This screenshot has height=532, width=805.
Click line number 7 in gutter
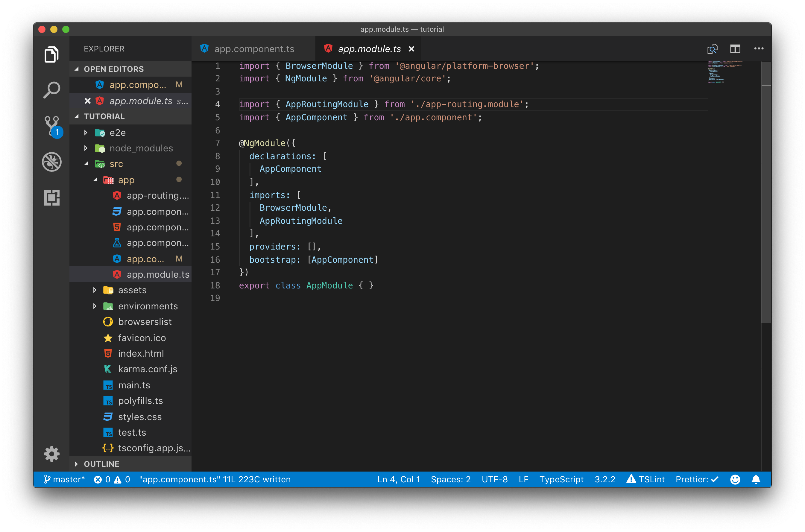218,143
